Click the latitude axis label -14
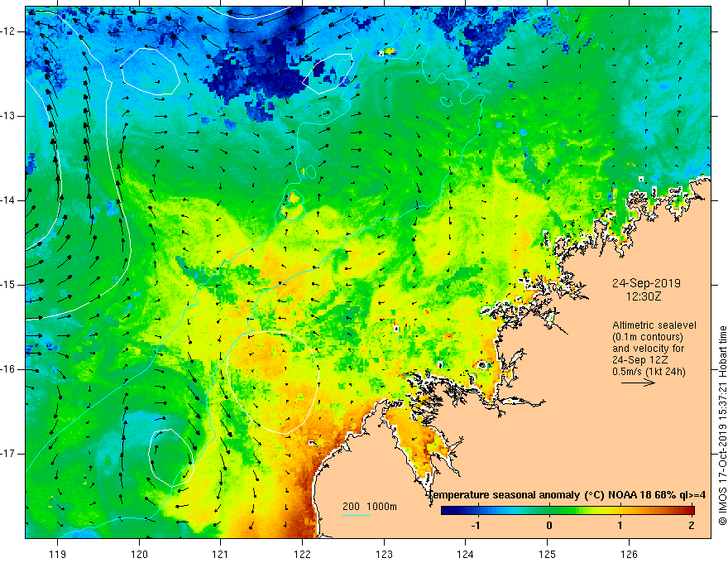Image resolution: width=728 pixels, height=563 pixels. click(8, 200)
